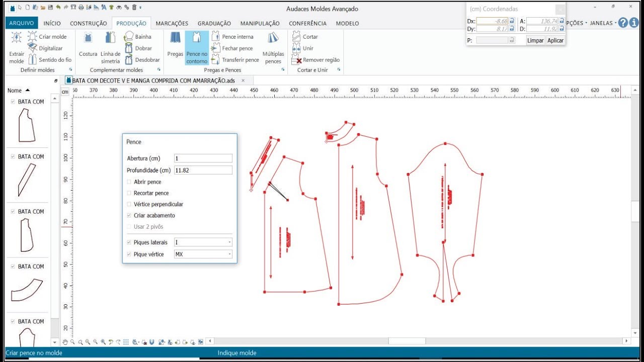Check the Vértice perpendicular option

(129, 204)
